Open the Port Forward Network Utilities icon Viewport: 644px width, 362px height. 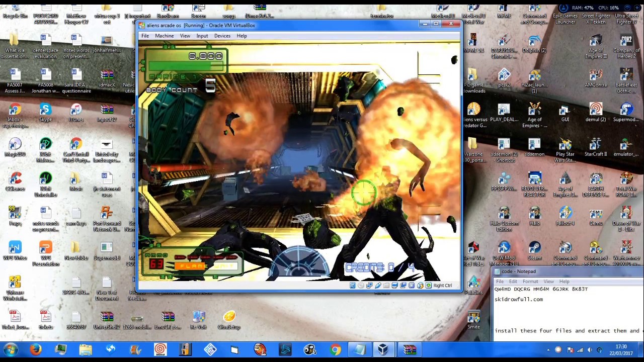tap(107, 219)
